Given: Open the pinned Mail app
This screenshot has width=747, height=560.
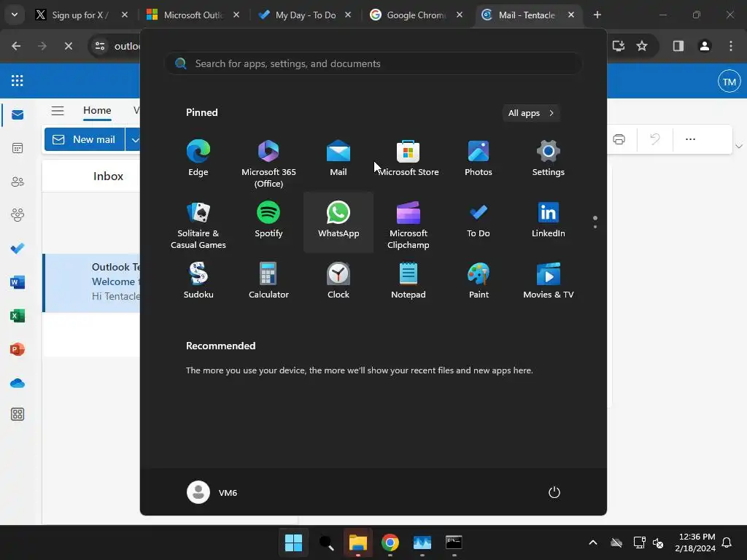Looking at the screenshot, I should [x=338, y=159].
